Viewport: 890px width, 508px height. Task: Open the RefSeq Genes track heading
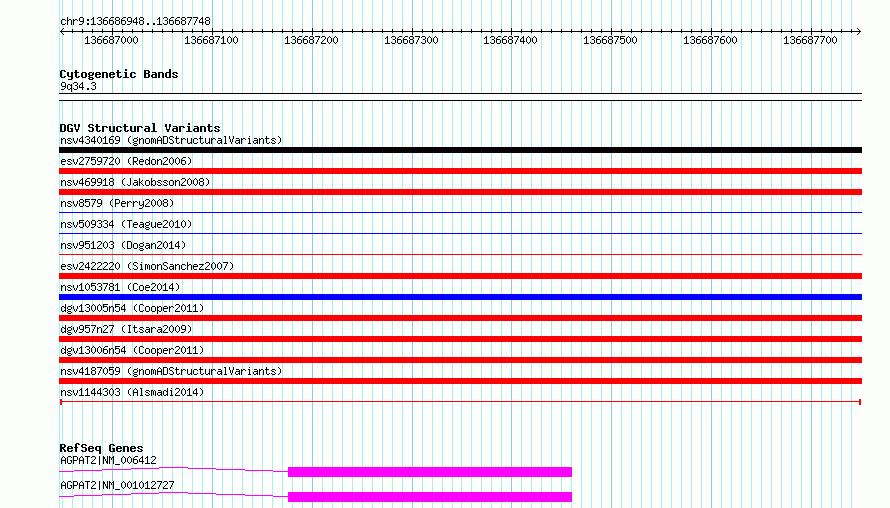point(101,448)
